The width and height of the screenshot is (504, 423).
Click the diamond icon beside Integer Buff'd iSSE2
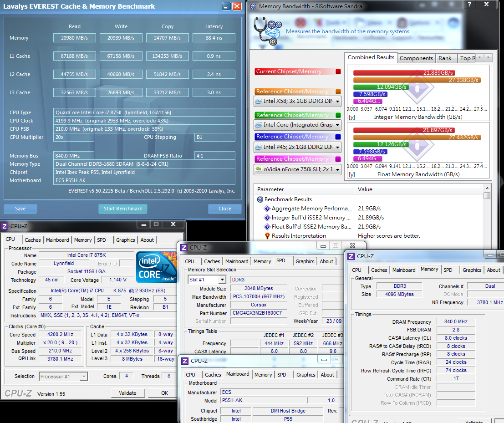click(x=267, y=218)
